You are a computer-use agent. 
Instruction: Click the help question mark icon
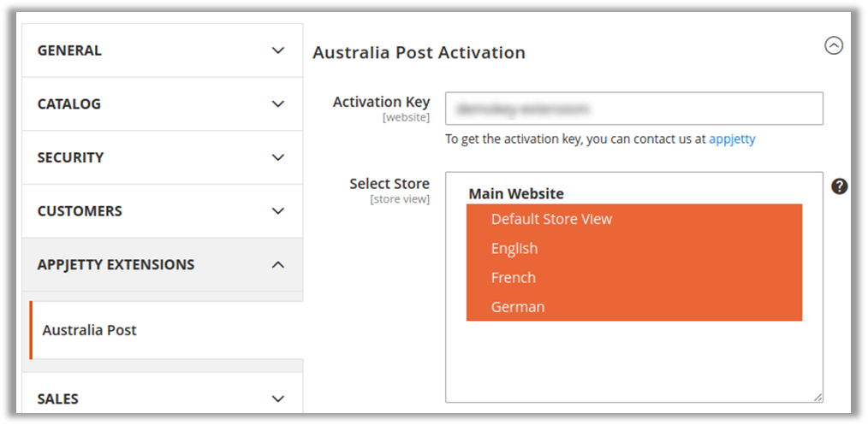[839, 186]
